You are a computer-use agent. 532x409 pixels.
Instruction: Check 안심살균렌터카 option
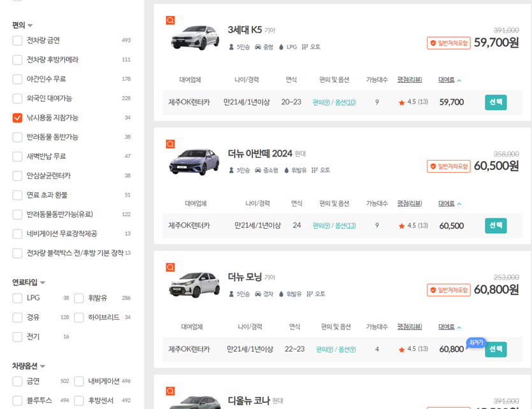pos(17,176)
